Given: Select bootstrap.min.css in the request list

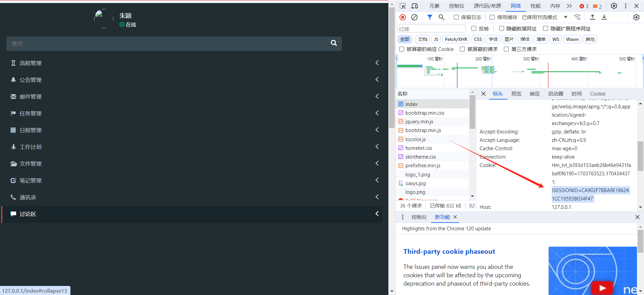Looking at the screenshot, I should tap(425, 113).
